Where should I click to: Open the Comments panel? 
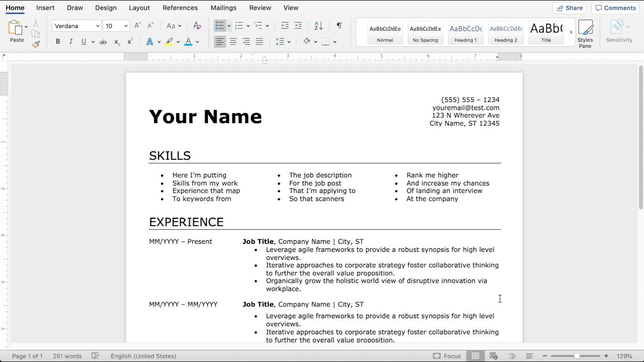[x=615, y=8]
